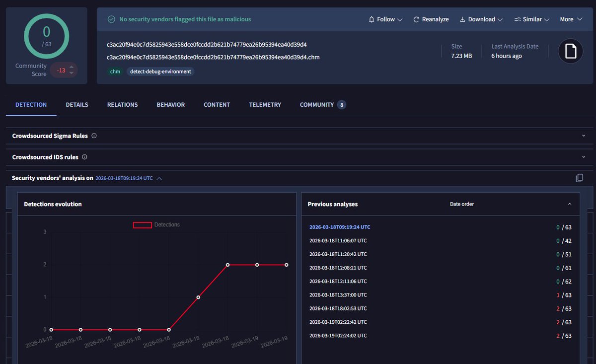Select analysis 2026-03-19T02:22:42 UTC
The height and width of the screenshot is (364, 596).
point(338,322)
